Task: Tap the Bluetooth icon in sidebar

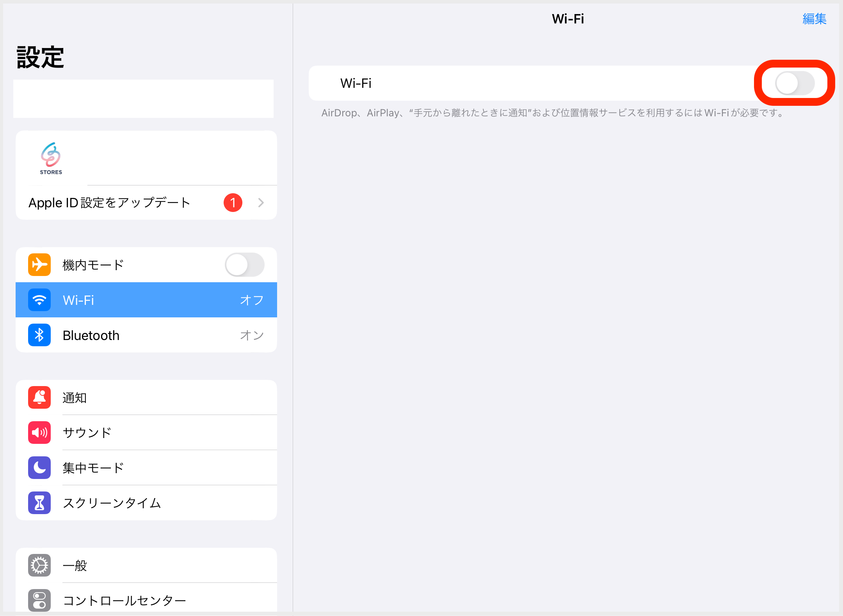Action: point(39,335)
